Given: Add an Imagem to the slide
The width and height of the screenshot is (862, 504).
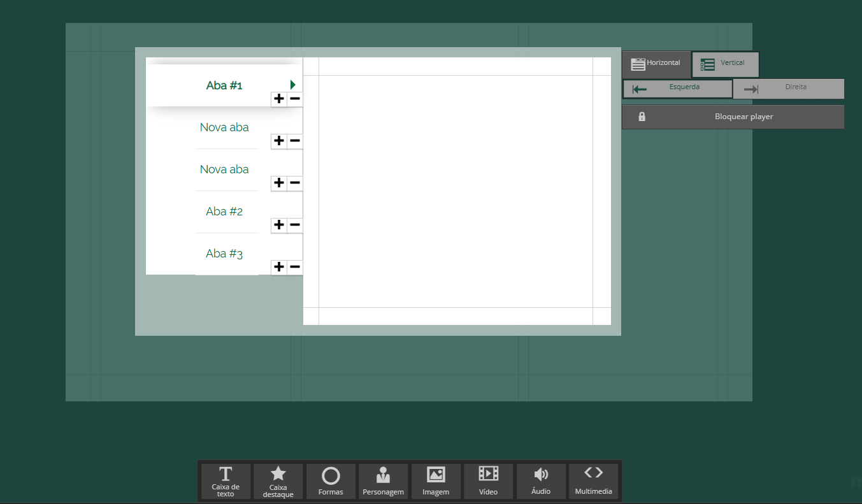Looking at the screenshot, I should pos(436,481).
